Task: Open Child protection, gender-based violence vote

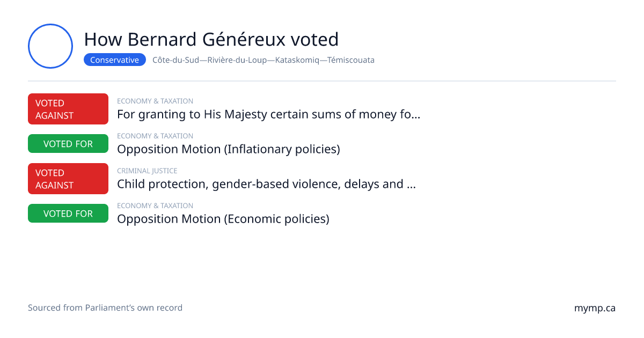Action: tap(266, 184)
